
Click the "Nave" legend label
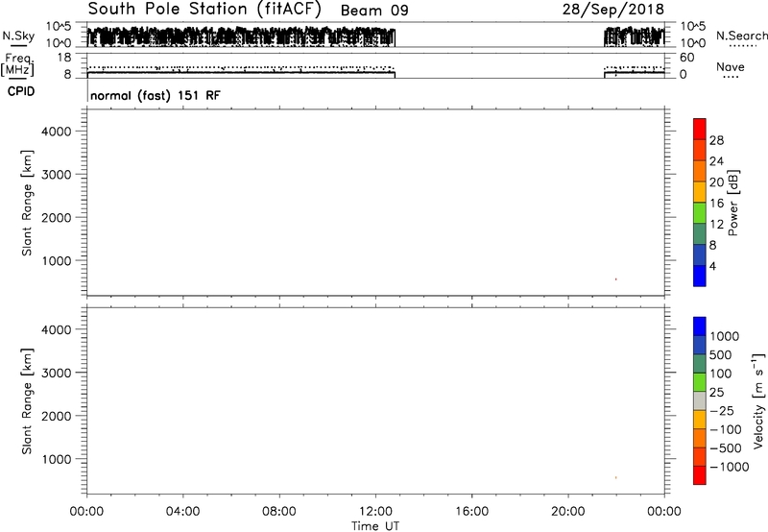click(730, 67)
